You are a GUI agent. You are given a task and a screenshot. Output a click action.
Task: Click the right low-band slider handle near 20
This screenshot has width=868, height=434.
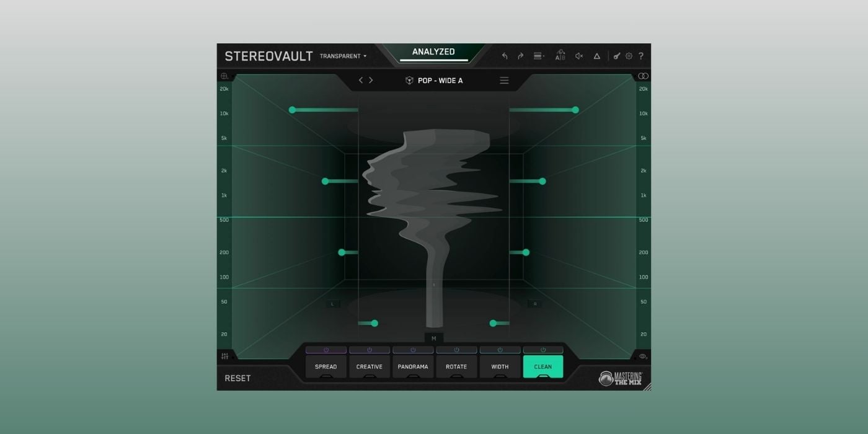pyautogui.click(x=493, y=323)
